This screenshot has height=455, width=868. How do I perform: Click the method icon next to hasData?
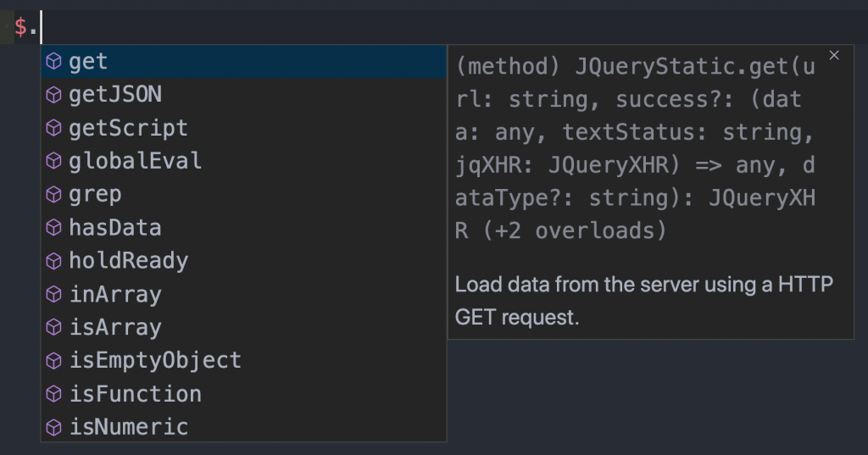(54, 228)
